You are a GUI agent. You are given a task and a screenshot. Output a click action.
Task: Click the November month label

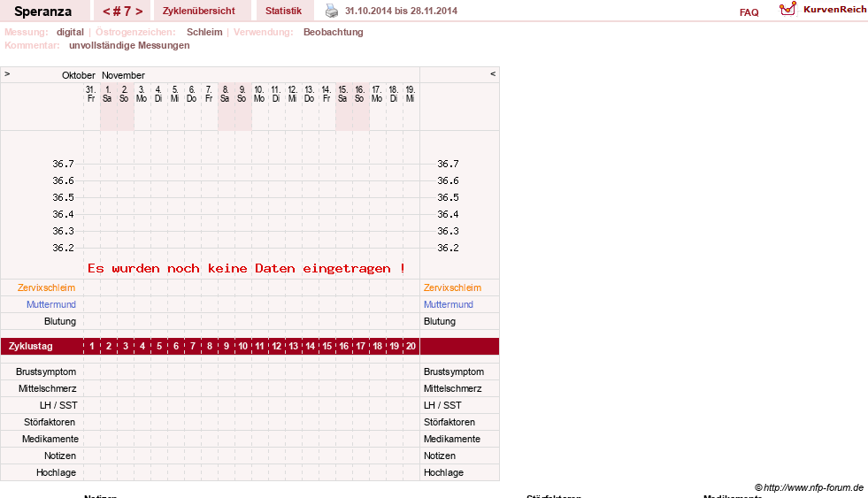click(123, 75)
